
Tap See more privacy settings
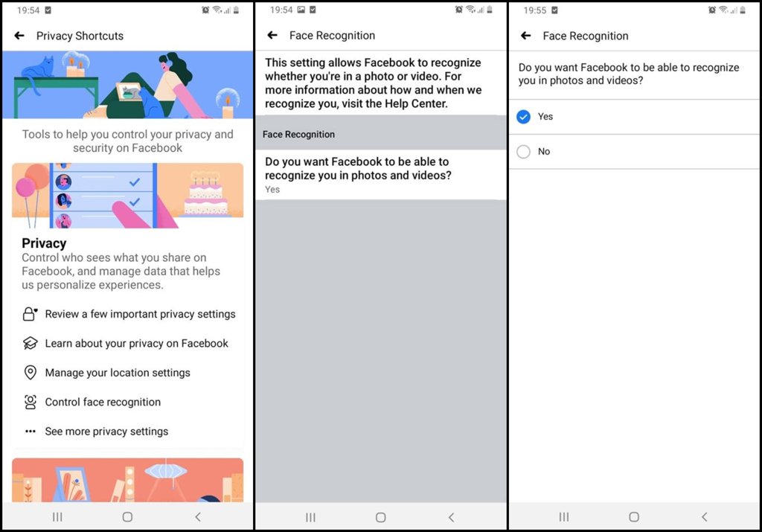(x=106, y=432)
